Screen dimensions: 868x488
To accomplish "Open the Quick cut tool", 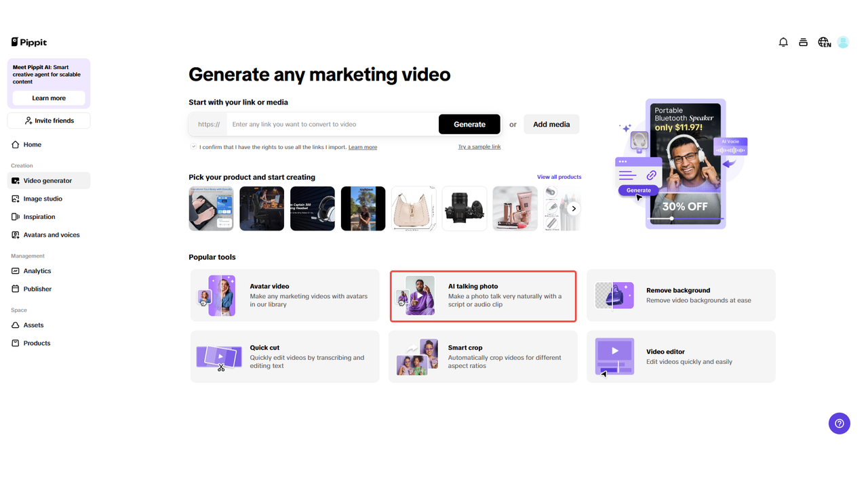I will point(285,357).
